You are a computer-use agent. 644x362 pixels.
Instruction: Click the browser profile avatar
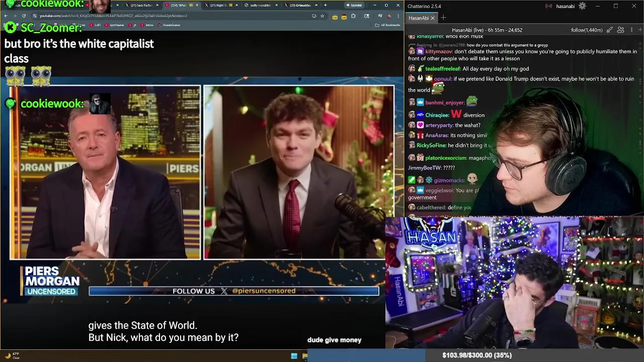click(389, 16)
